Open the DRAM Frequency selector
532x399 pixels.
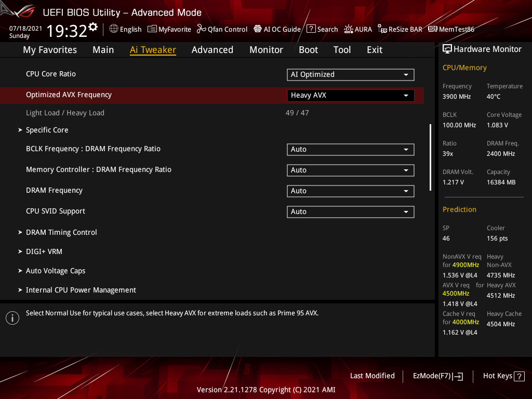pos(350,191)
